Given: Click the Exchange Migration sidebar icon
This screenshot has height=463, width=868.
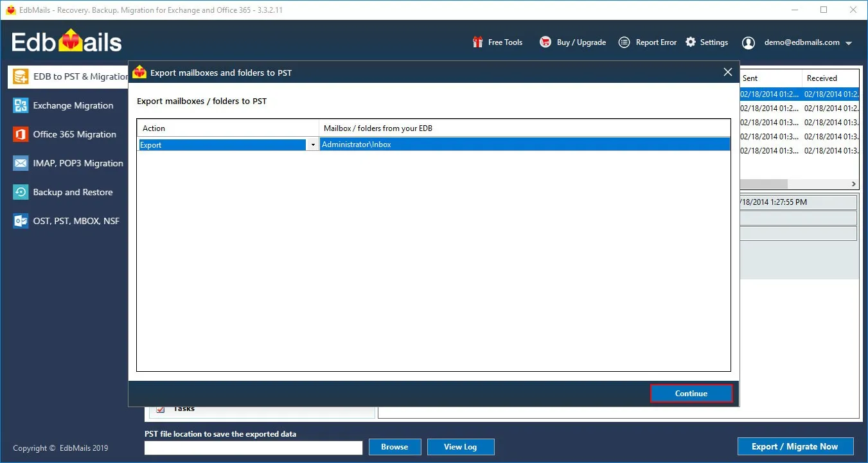Looking at the screenshot, I should tap(21, 105).
